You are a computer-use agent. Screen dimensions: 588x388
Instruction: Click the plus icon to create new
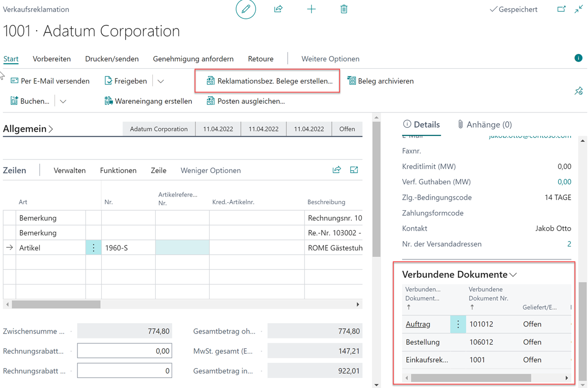click(311, 9)
